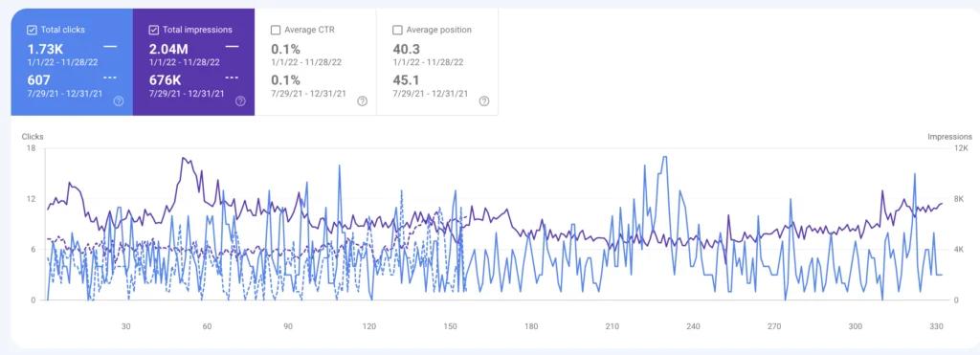
Task: Select the 40.3 average position value
Action: click(x=406, y=49)
